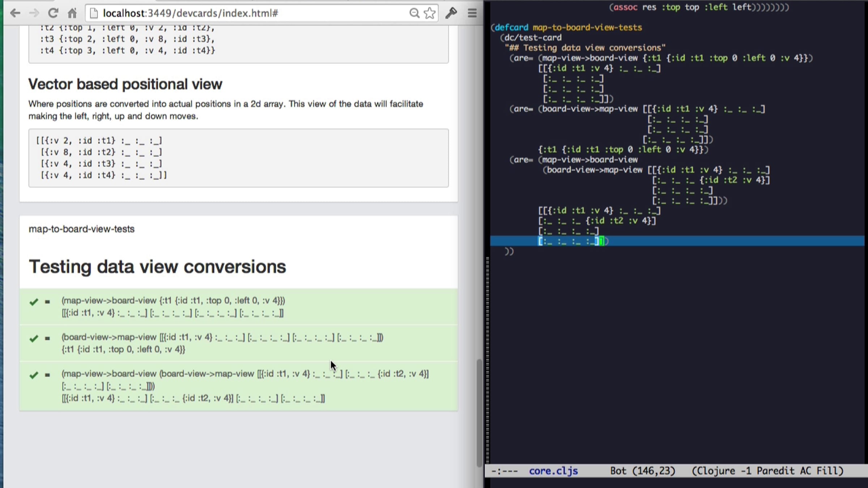Click defcard map-to-board-view-tests in the editor
Screen dimensions: 868x488
[x=566, y=27]
